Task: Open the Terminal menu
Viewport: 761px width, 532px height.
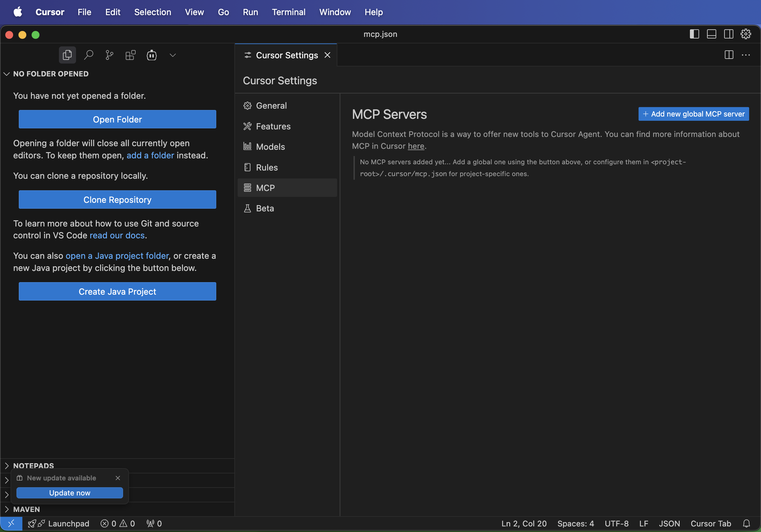Action: pyautogui.click(x=288, y=12)
